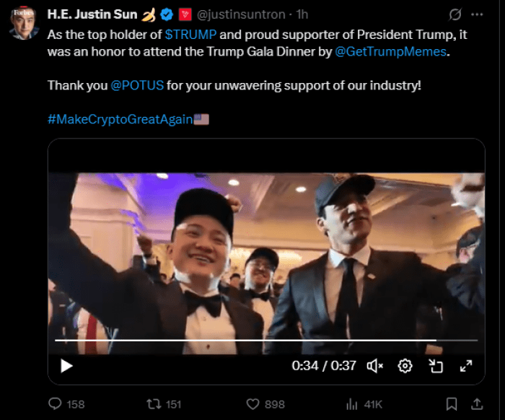505x420 pixels.
Task: Click Justin Sun's profile avatar
Action: click(24, 22)
